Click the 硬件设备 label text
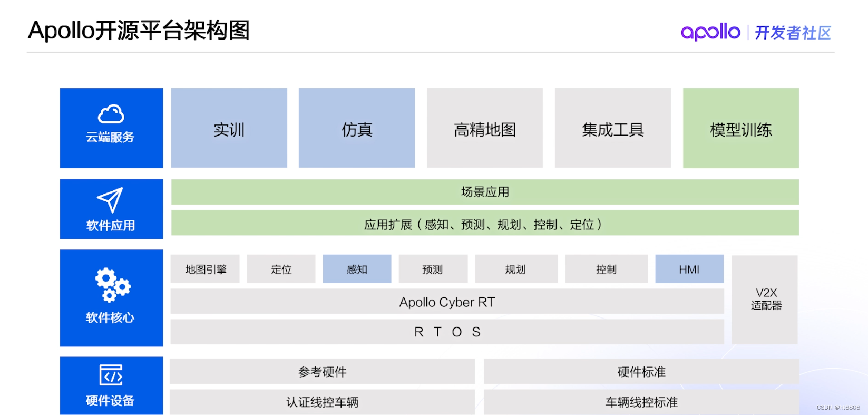 click(110, 401)
